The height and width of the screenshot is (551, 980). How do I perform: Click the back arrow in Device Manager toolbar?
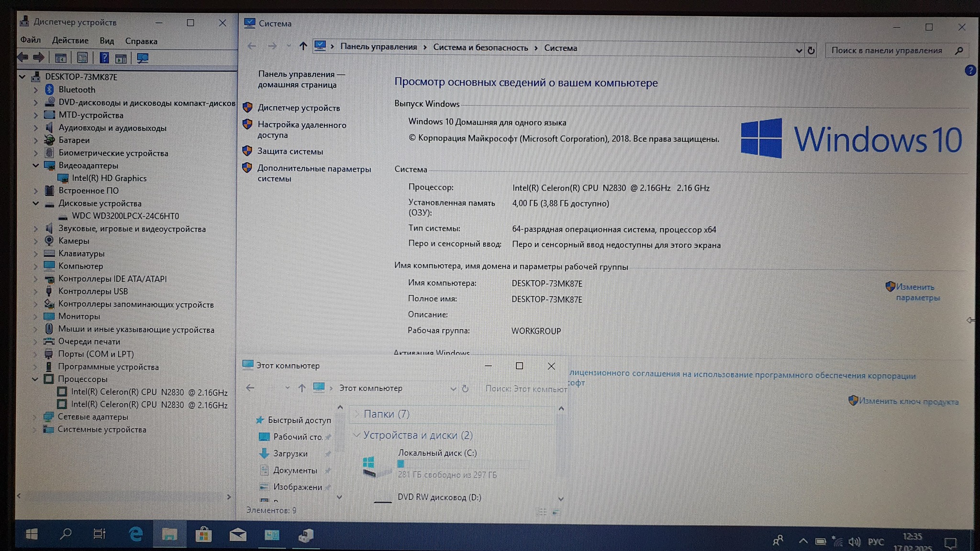pos(23,58)
